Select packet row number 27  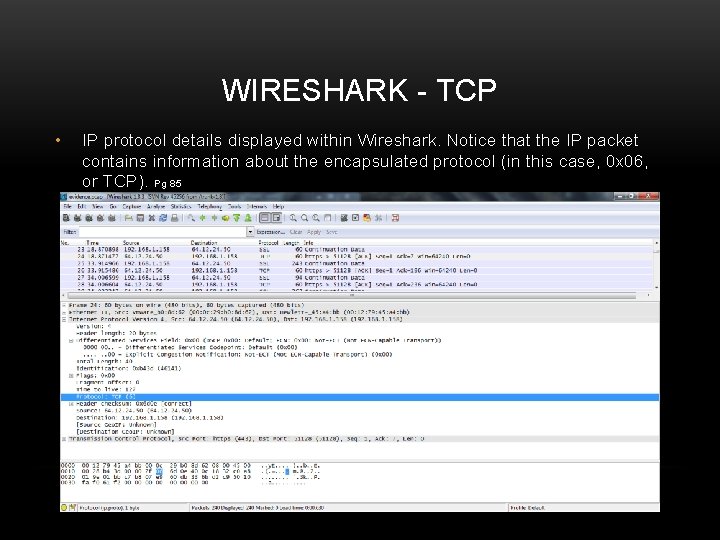click(x=357, y=277)
